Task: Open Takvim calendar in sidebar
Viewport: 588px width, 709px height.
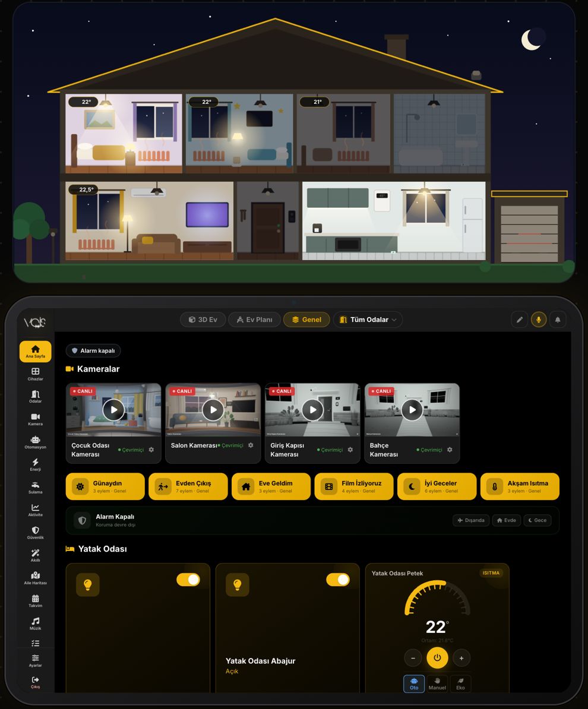Action: pyautogui.click(x=35, y=601)
